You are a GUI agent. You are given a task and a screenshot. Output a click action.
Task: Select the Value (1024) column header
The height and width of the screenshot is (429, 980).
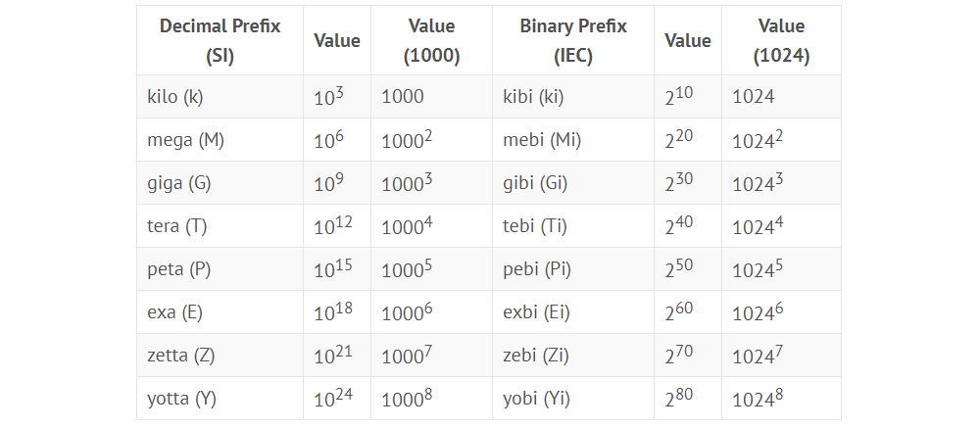(781, 40)
